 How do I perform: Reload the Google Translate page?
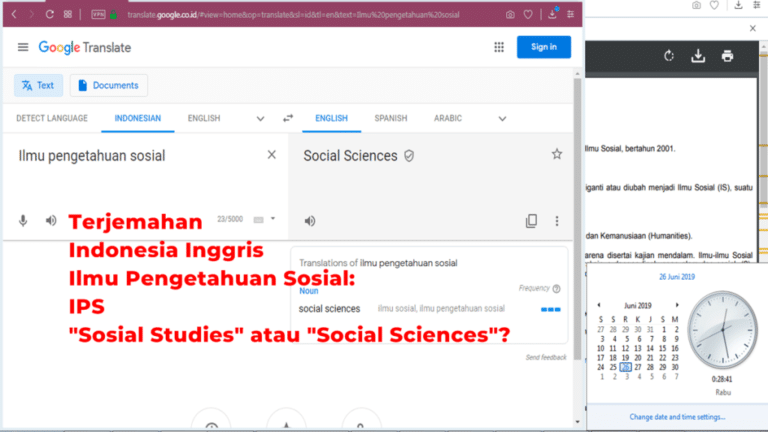pyautogui.click(x=49, y=15)
